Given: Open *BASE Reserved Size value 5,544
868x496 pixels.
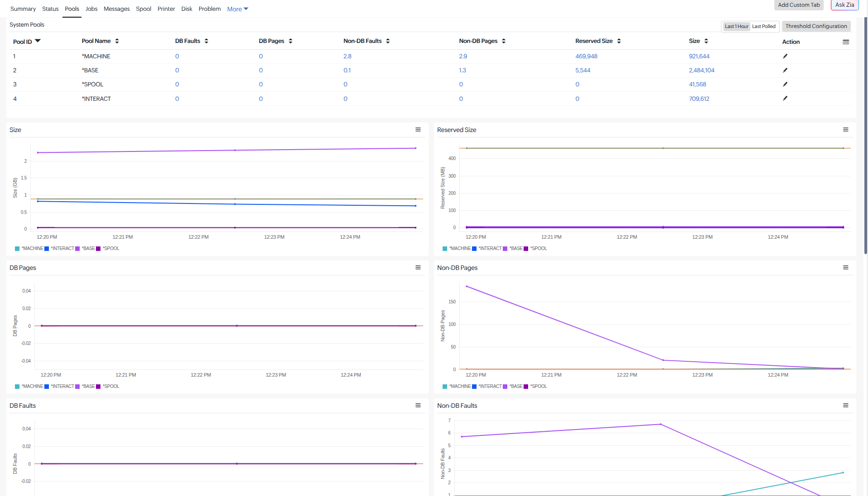Looking at the screenshot, I should coord(583,70).
